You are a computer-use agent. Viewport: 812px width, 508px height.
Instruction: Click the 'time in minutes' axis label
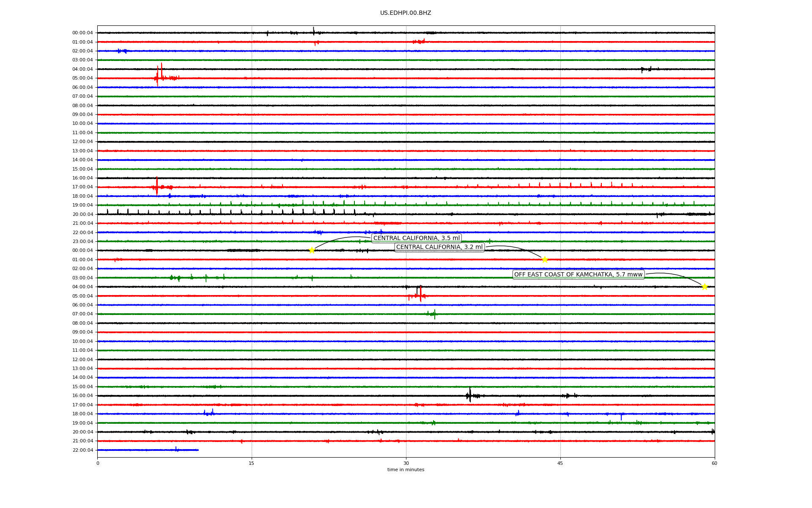pyautogui.click(x=406, y=470)
